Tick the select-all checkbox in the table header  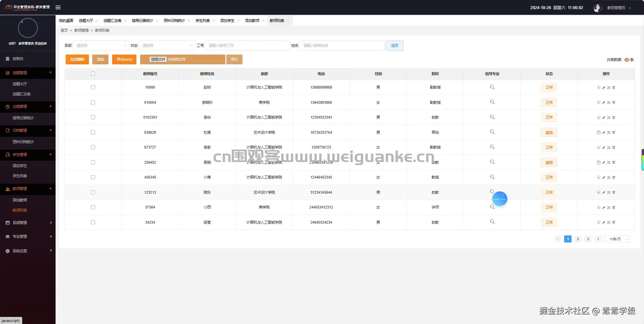[x=93, y=74]
